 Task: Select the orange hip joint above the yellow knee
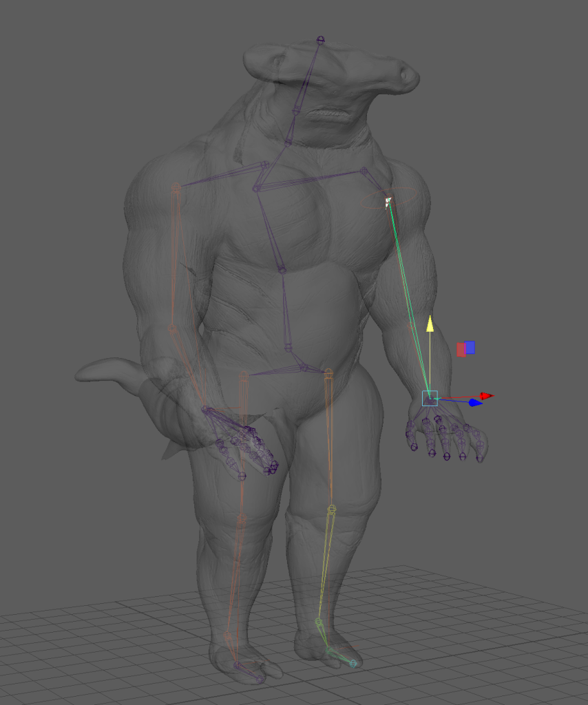[328, 373]
